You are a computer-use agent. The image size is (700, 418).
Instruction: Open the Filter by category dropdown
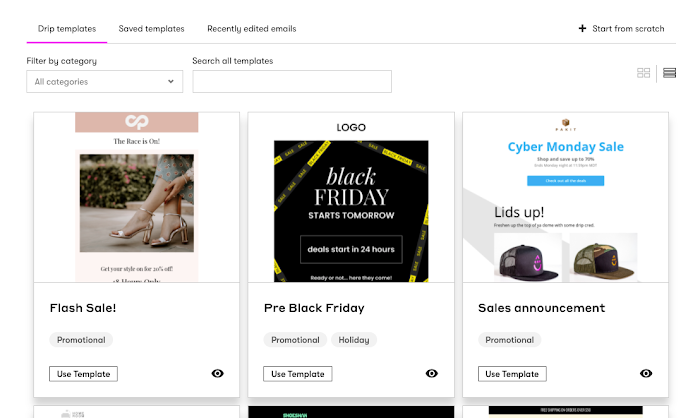104,82
